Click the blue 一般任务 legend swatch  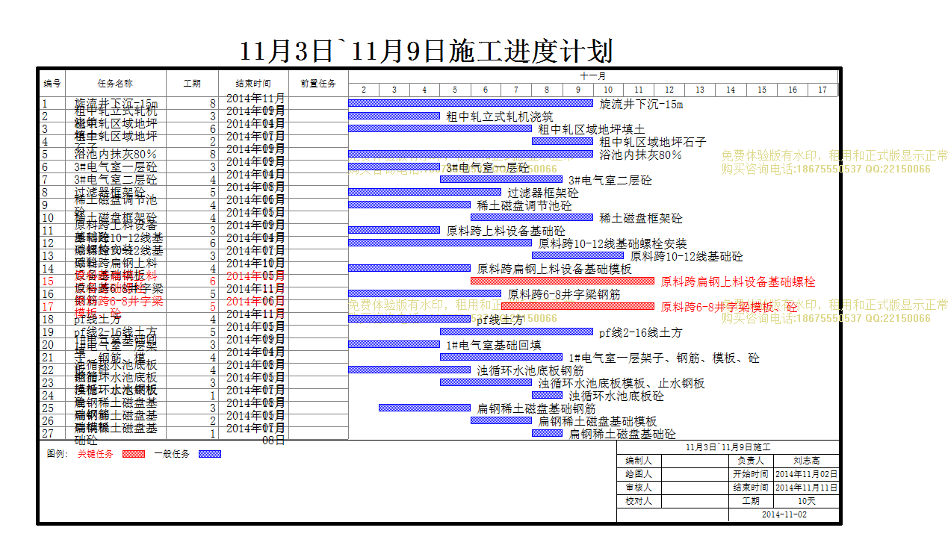[x=210, y=454]
